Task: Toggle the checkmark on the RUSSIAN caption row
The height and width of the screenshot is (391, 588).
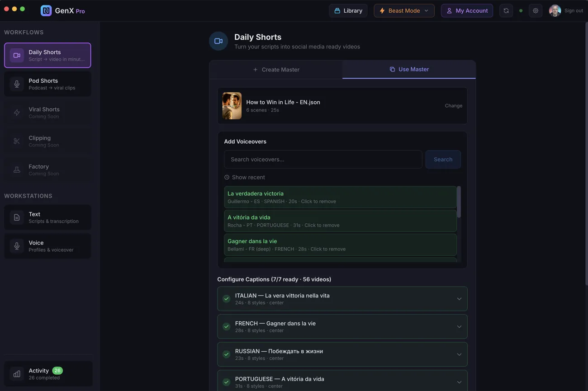Action: click(x=226, y=354)
